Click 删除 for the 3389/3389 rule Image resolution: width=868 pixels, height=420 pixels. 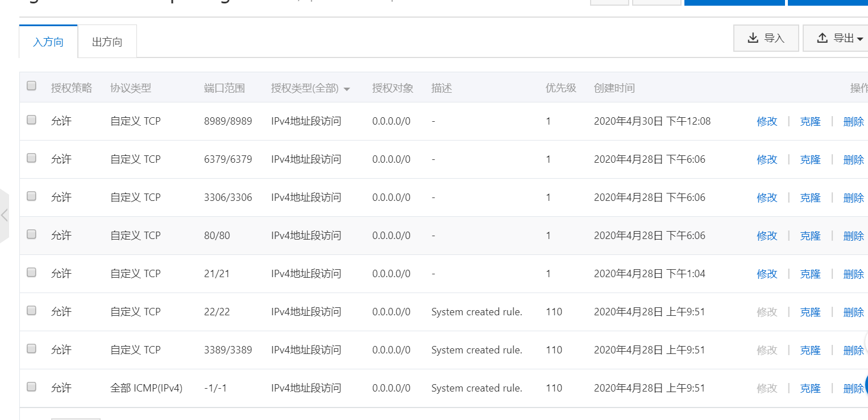point(853,350)
